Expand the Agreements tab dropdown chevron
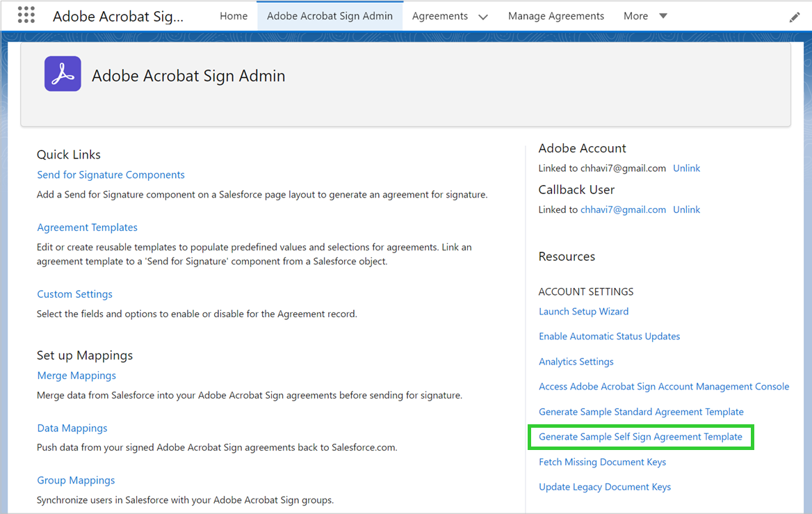 483,17
